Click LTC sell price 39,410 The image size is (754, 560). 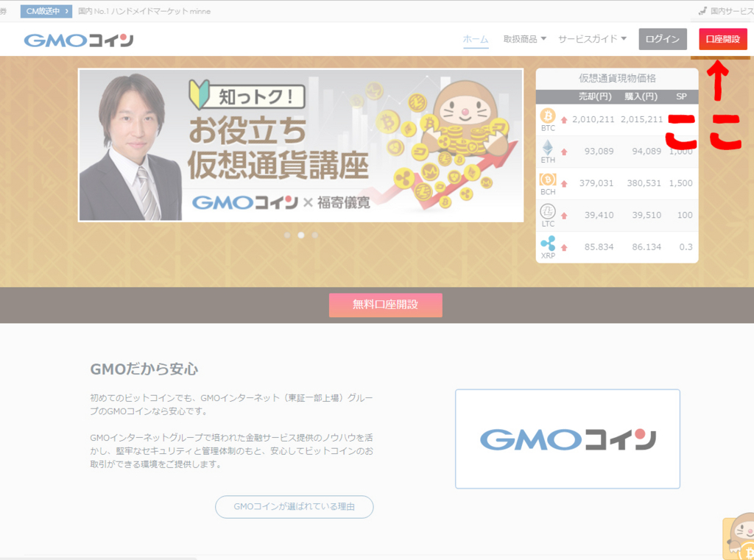(599, 215)
